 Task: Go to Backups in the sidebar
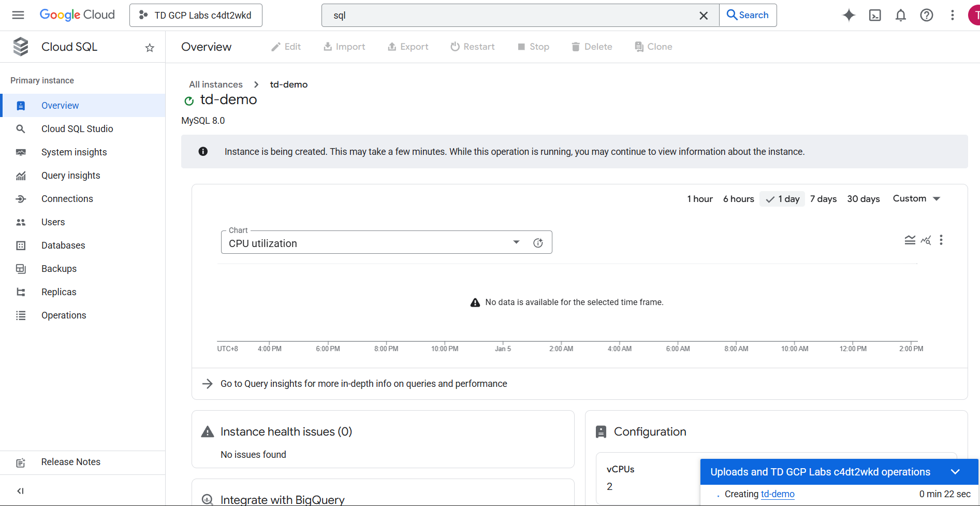tap(59, 269)
